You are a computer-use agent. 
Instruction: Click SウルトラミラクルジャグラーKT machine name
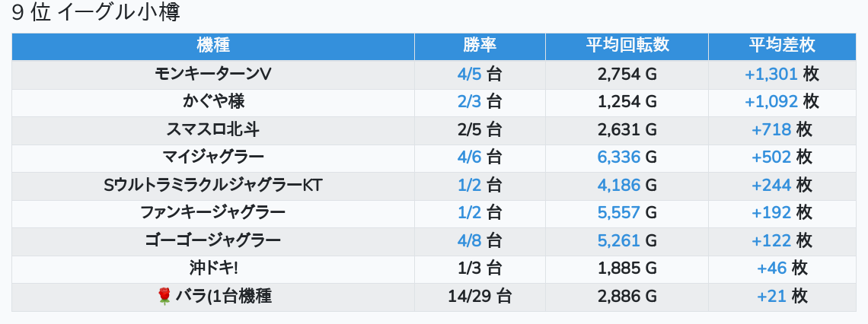(x=213, y=185)
